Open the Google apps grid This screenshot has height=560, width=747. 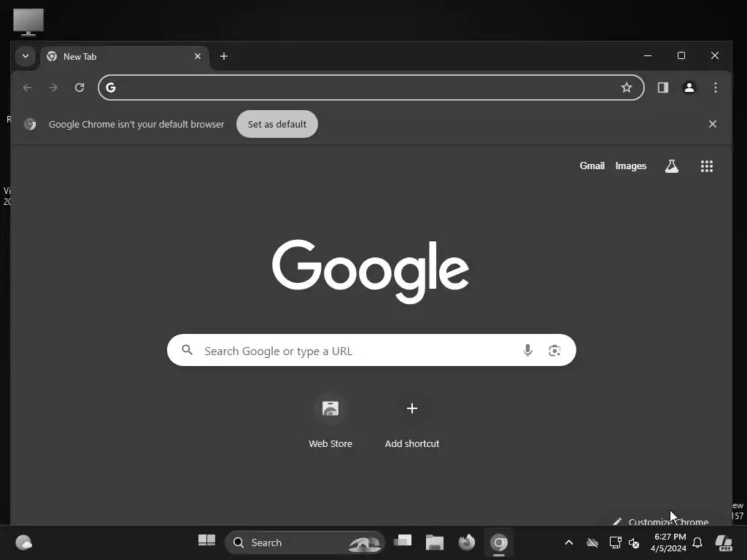click(706, 166)
